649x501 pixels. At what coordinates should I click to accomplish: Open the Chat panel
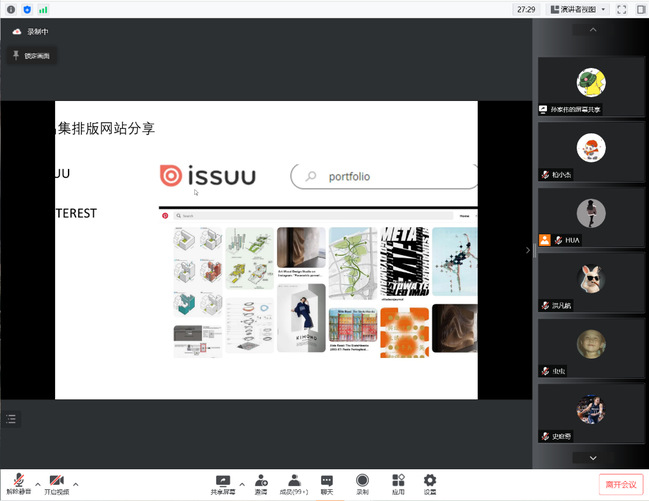tap(327, 482)
